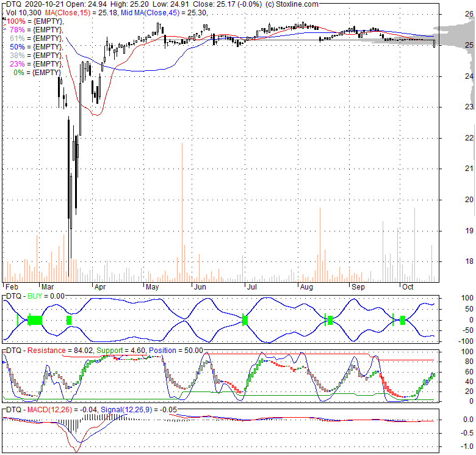Click the 2020-10-21 date in the header
Viewport: 476px width, 455px height.
(x=44, y=4)
